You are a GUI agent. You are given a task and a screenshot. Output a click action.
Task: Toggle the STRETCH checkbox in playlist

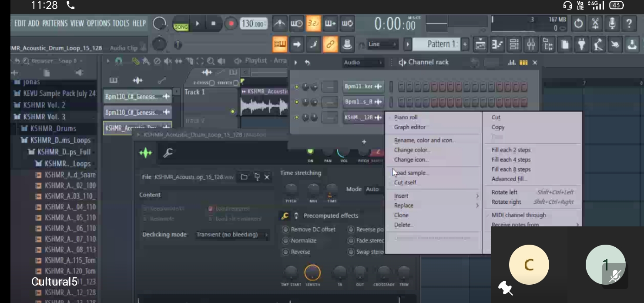[x=236, y=83]
